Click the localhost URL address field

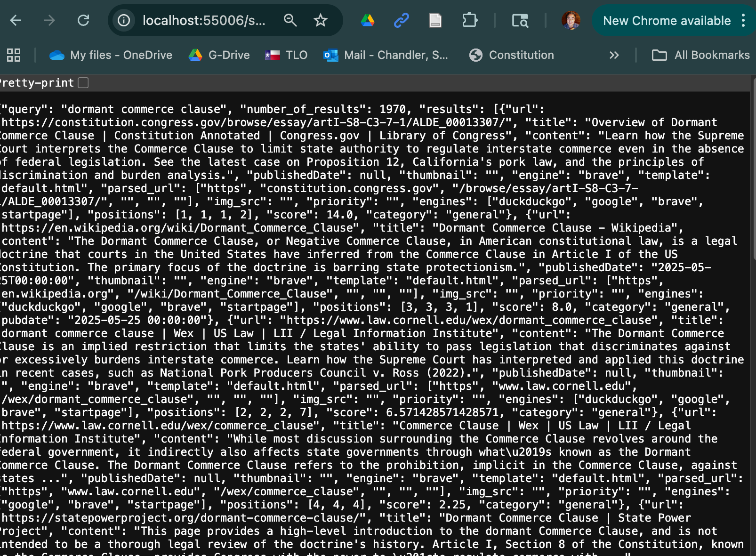pyautogui.click(x=204, y=20)
